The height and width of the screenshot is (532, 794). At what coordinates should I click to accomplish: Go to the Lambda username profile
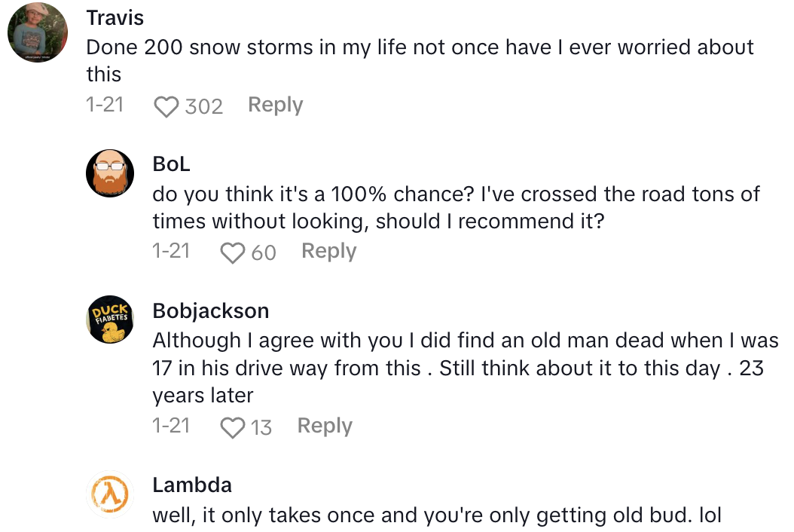pyautogui.click(x=192, y=485)
